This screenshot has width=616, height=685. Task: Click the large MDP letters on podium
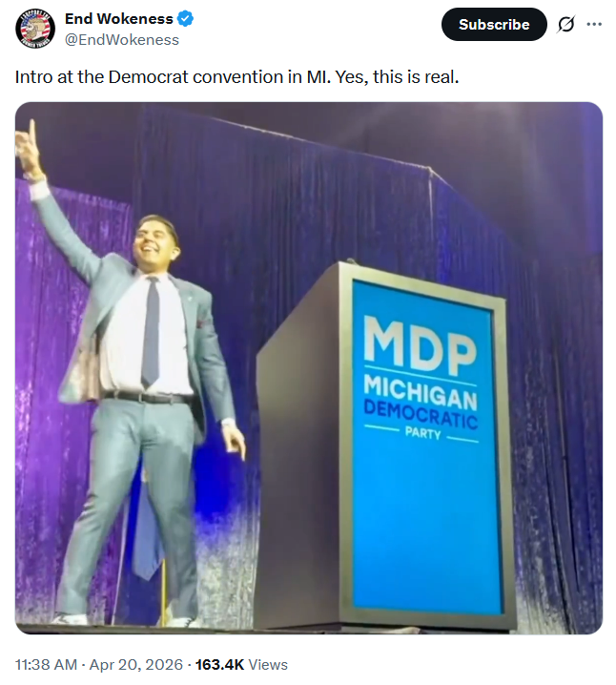click(x=420, y=344)
